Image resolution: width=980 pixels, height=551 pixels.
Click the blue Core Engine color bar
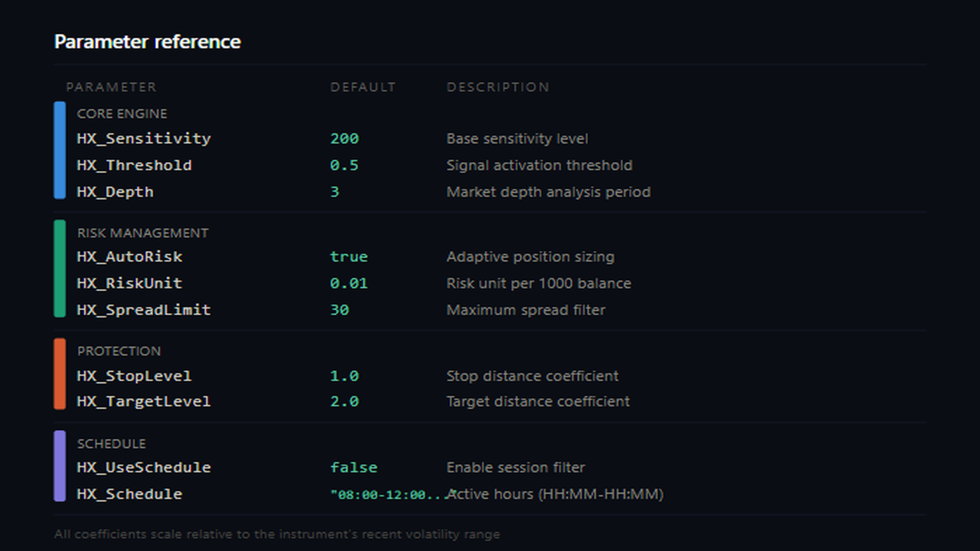pos(60,150)
